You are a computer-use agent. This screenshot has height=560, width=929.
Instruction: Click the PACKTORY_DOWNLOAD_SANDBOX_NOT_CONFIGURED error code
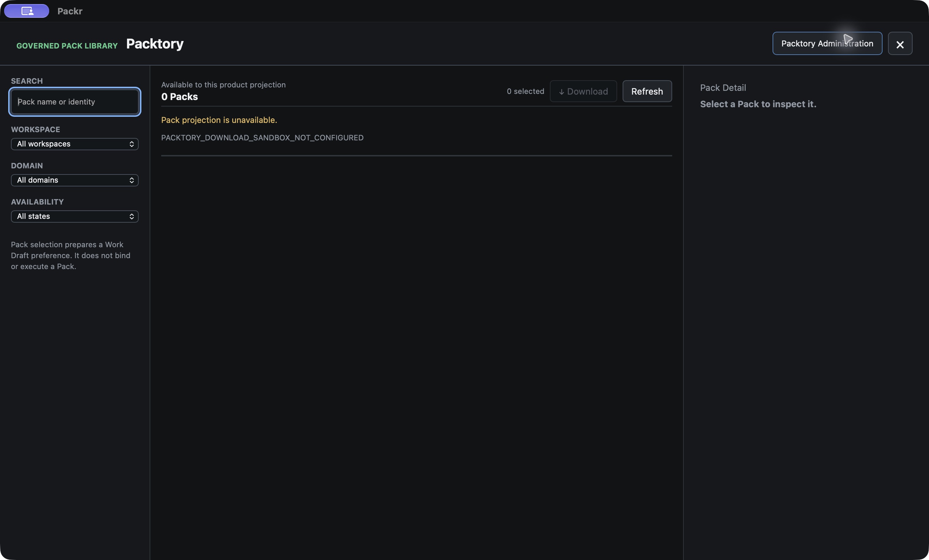(262, 138)
